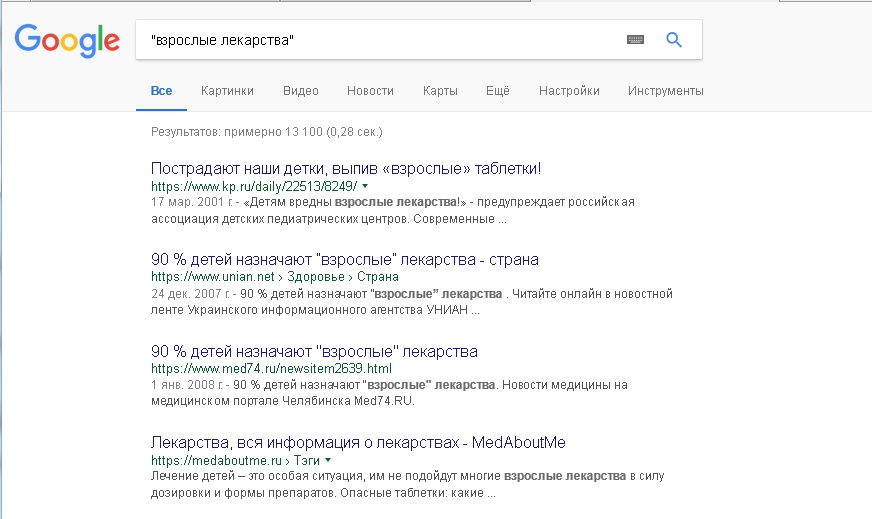The height and width of the screenshot is (519, 872).
Task: Open the Инструменты options
Action: point(666,91)
